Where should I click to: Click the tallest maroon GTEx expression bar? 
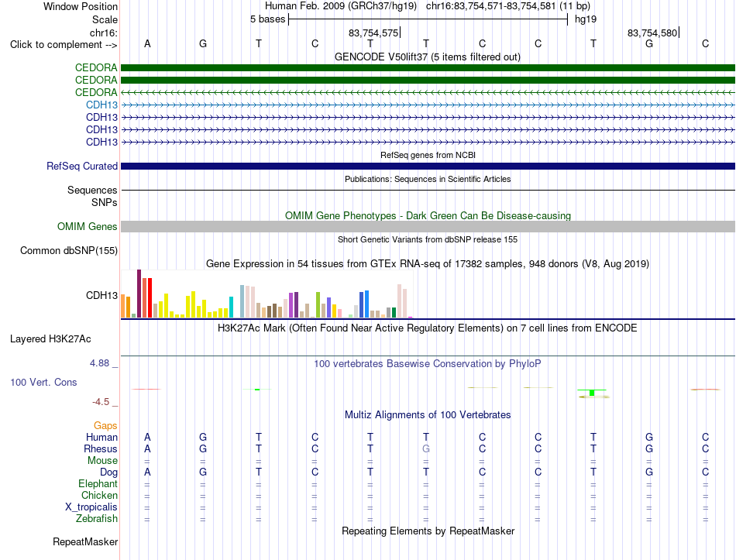[139, 294]
